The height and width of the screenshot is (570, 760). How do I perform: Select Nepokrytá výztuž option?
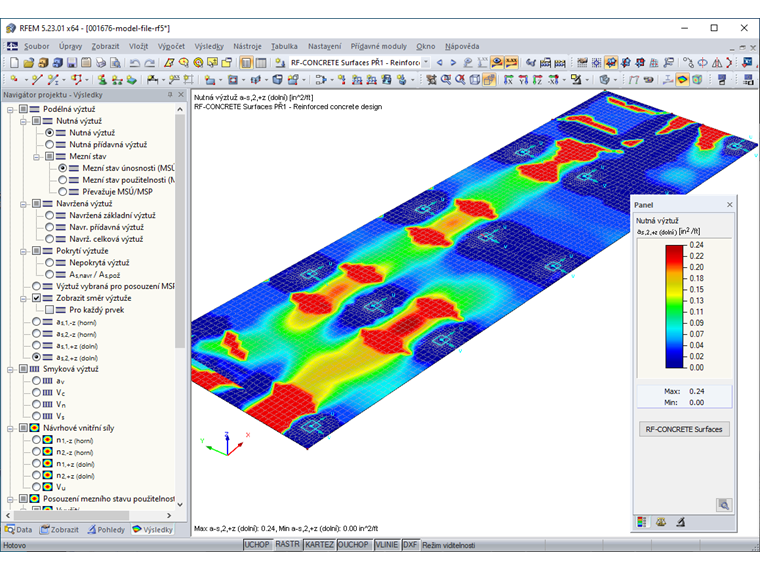[x=49, y=262]
